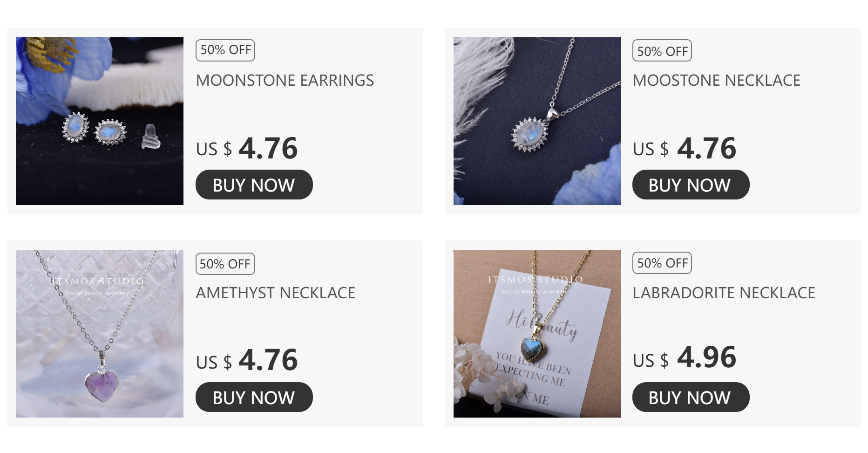Click the US $4.76 price of Moonstone Earrings

click(247, 148)
